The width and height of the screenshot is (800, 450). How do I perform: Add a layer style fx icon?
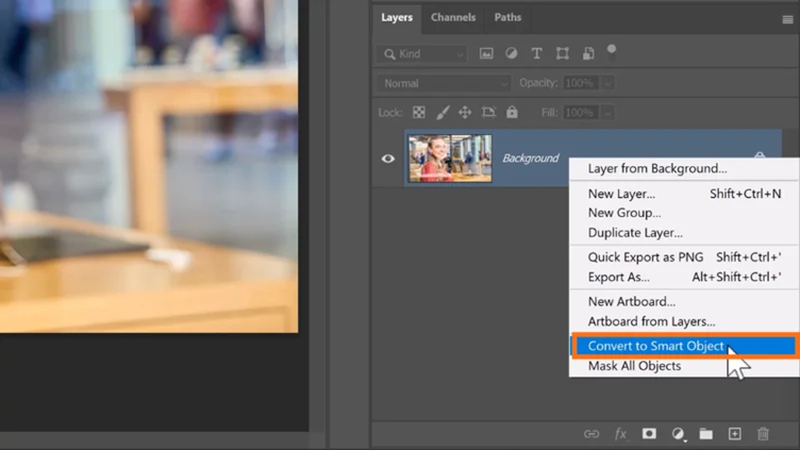tap(620, 434)
